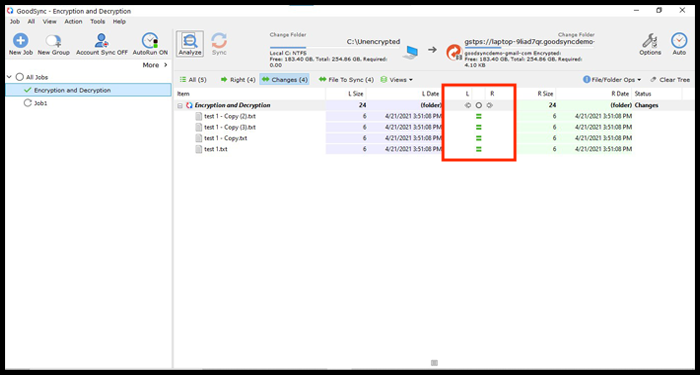Click the bottom panel splitter handle

tap(434, 363)
